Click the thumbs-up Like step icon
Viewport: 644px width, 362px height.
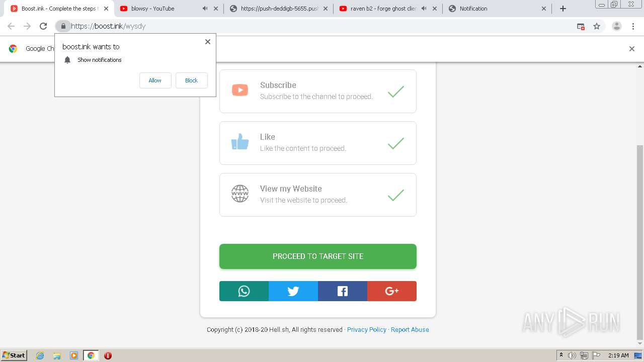pyautogui.click(x=240, y=142)
